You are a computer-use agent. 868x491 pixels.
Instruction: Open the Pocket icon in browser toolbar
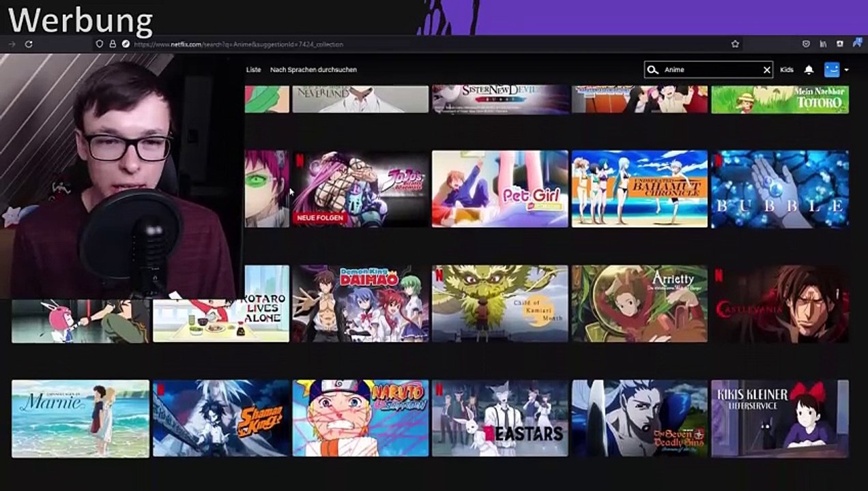[806, 44]
